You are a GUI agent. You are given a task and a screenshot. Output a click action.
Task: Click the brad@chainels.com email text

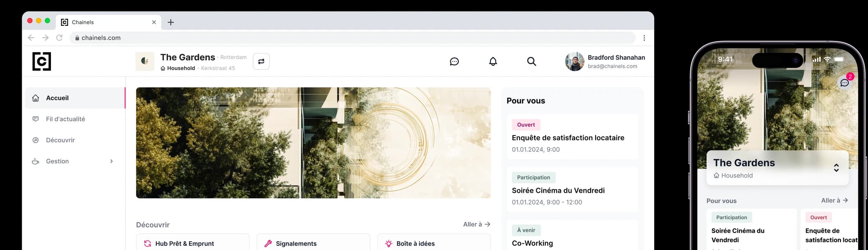click(x=612, y=66)
